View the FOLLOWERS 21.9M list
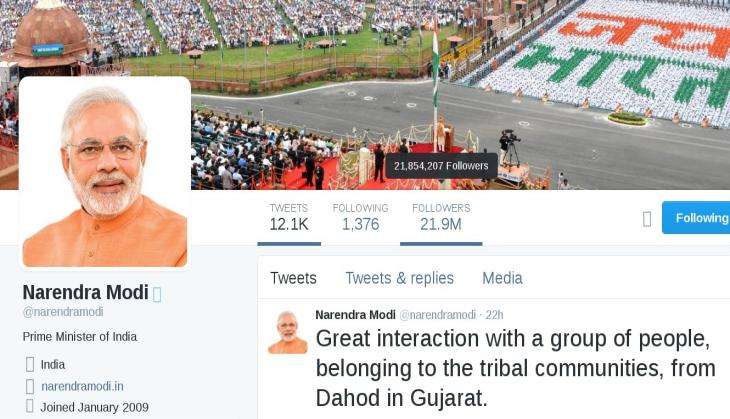 click(x=441, y=217)
